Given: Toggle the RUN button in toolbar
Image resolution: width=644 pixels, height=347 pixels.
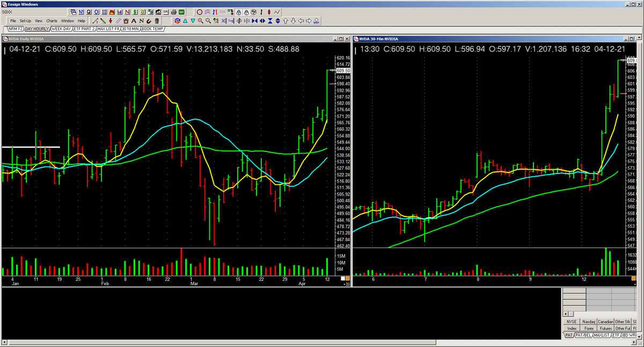Looking at the screenshot, I should point(223,12).
